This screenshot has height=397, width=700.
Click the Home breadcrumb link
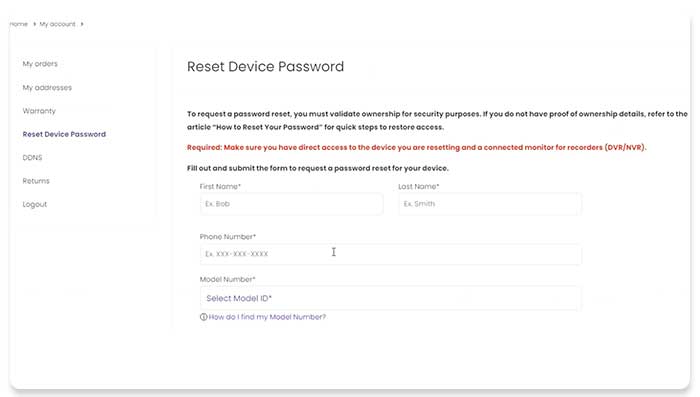(19, 24)
